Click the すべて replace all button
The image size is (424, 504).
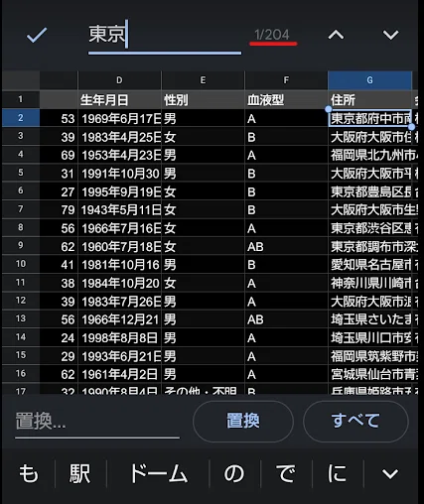[x=355, y=421]
